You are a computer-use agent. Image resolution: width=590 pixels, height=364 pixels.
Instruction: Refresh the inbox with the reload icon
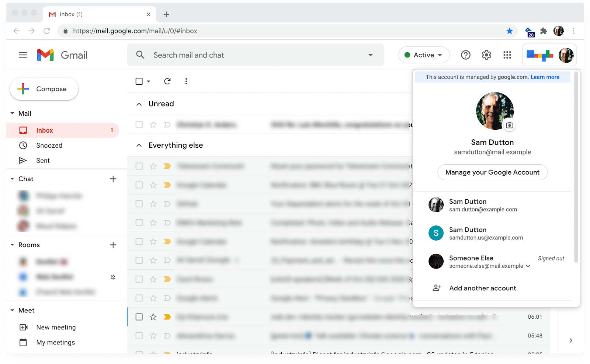click(x=167, y=81)
